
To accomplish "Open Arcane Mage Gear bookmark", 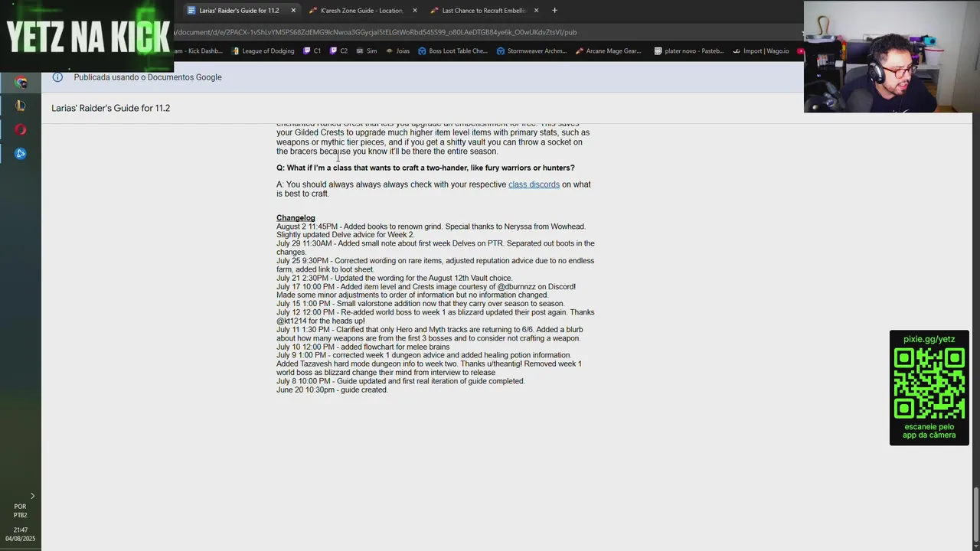I will tap(608, 51).
